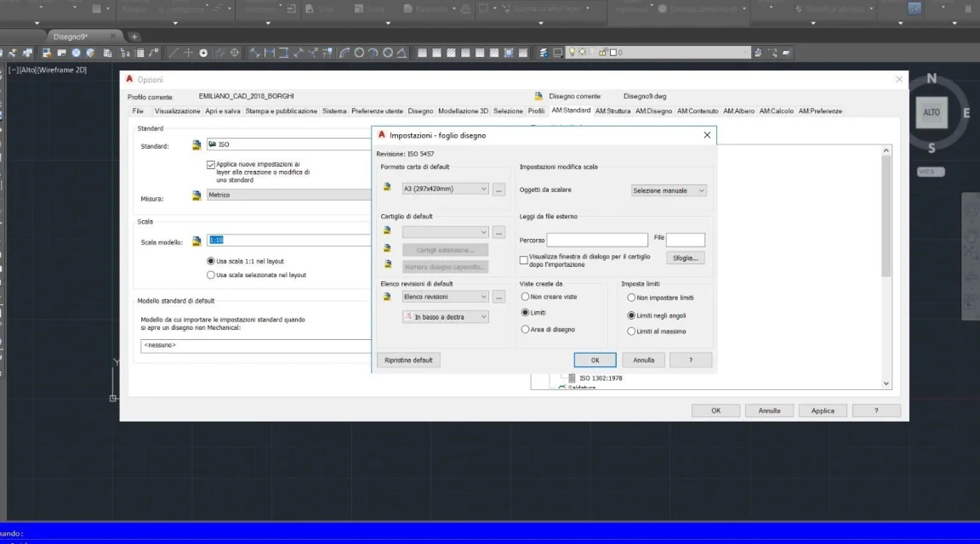Toggle the layer padlock lock icon
This screenshot has width=980, height=544.
(x=603, y=53)
